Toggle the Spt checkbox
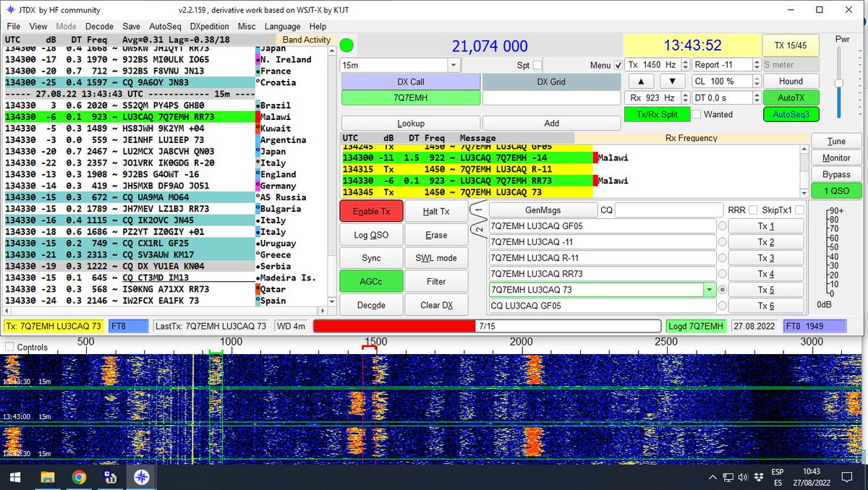Screen dimensions: 868x490 click(x=537, y=65)
